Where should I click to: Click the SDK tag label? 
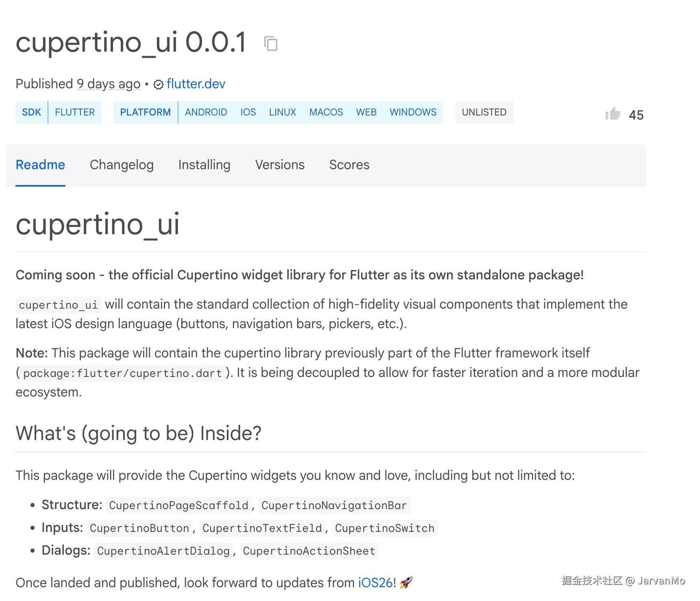pyautogui.click(x=32, y=112)
